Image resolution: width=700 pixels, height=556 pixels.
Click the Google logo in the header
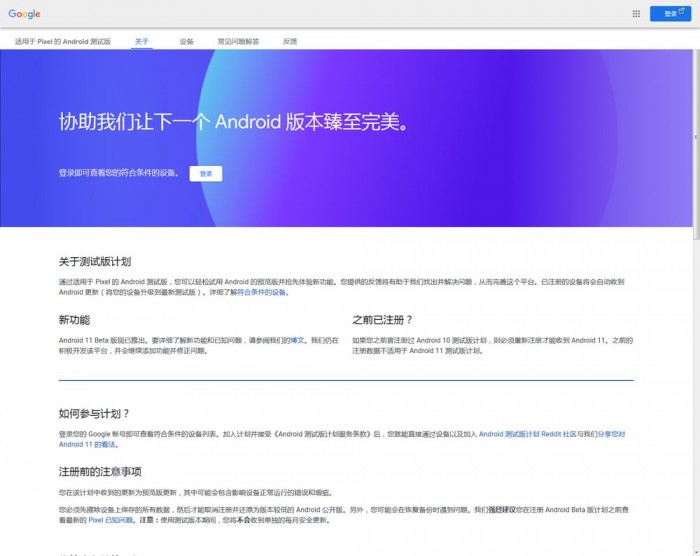[x=24, y=14]
